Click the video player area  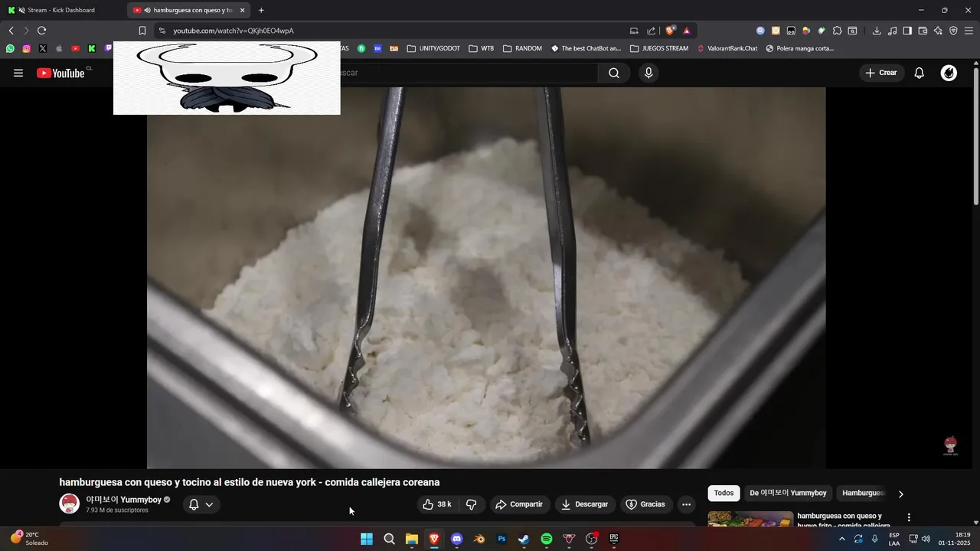(x=486, y=278)
